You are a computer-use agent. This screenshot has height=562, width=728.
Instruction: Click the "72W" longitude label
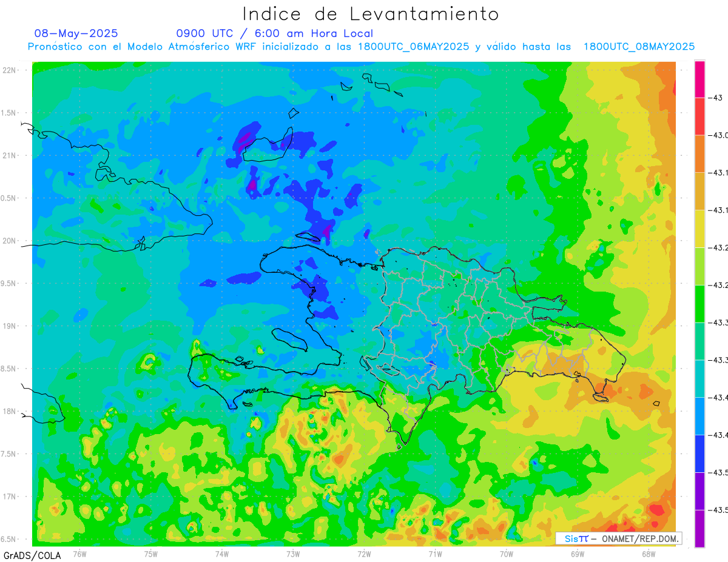click(x=364, y=554)
